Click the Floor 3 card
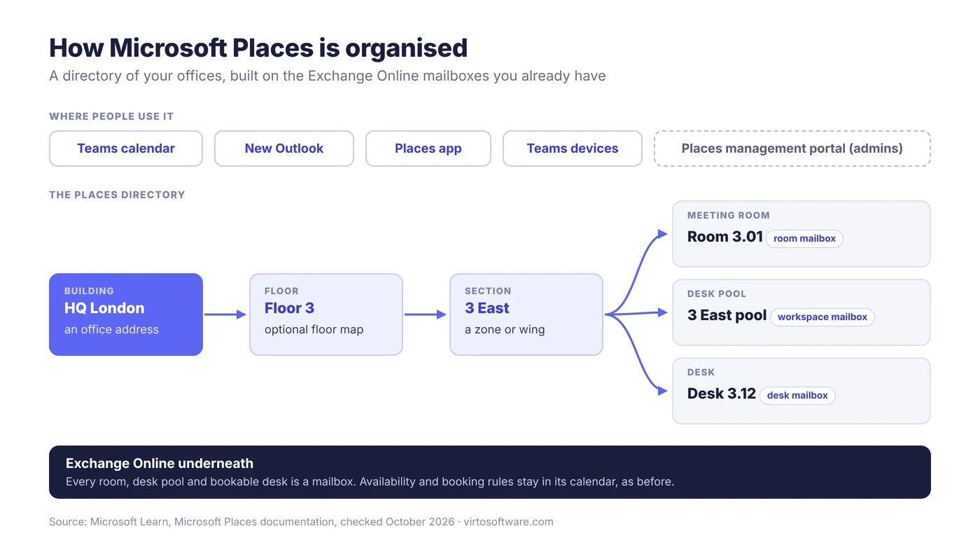 point(326,315)
